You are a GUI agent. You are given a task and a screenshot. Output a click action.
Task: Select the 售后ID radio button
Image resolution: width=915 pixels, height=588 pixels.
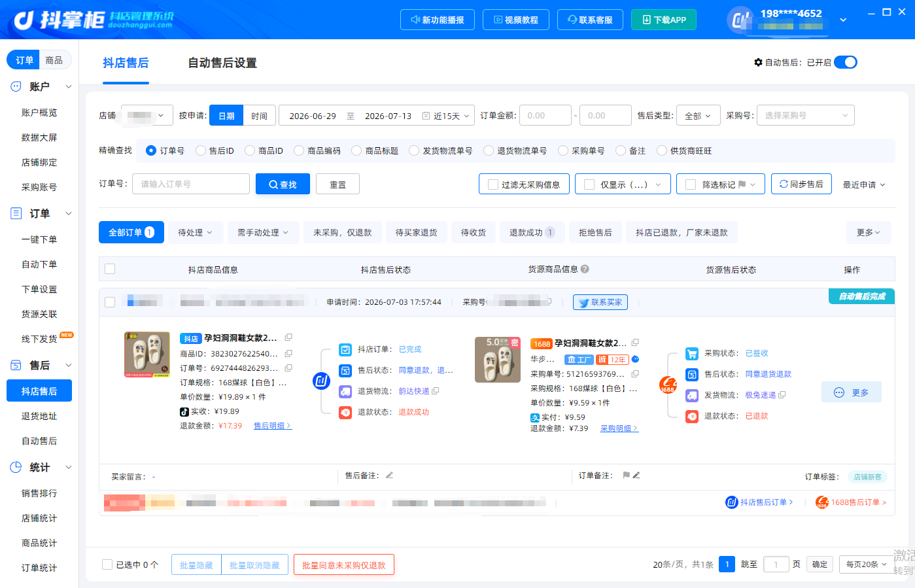pyautogui.click(x=201, y=150)
